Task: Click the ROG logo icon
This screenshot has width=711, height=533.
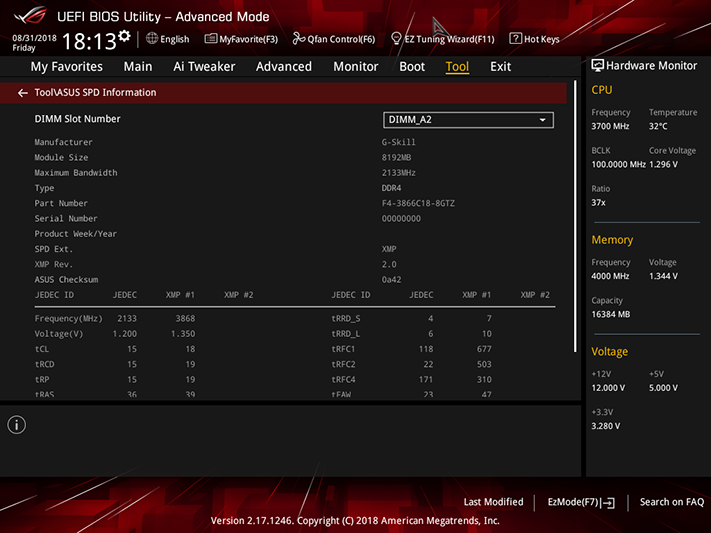Action: (x=30, y=15)
